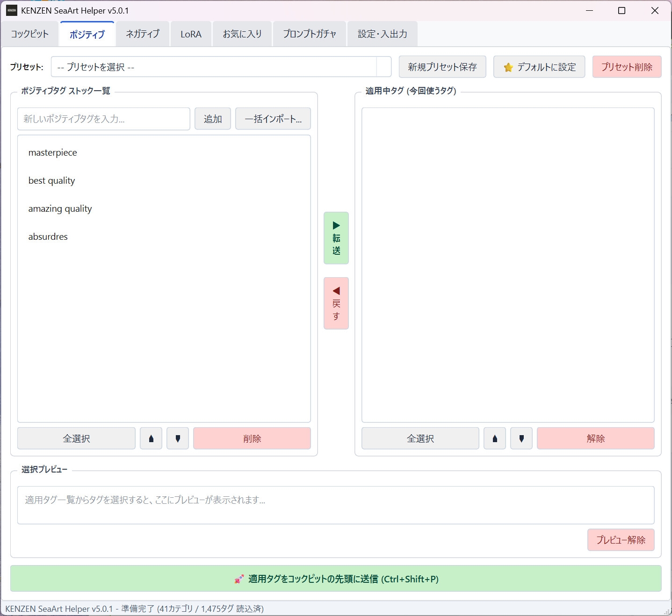Click the green 転送 transfer arrow button
The image size is (672, 616).
click(336, 238)
